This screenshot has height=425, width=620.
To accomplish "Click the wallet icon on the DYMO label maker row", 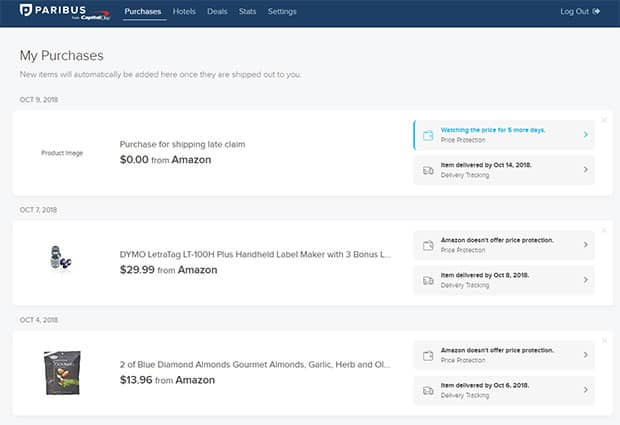I will click(428, 246).
